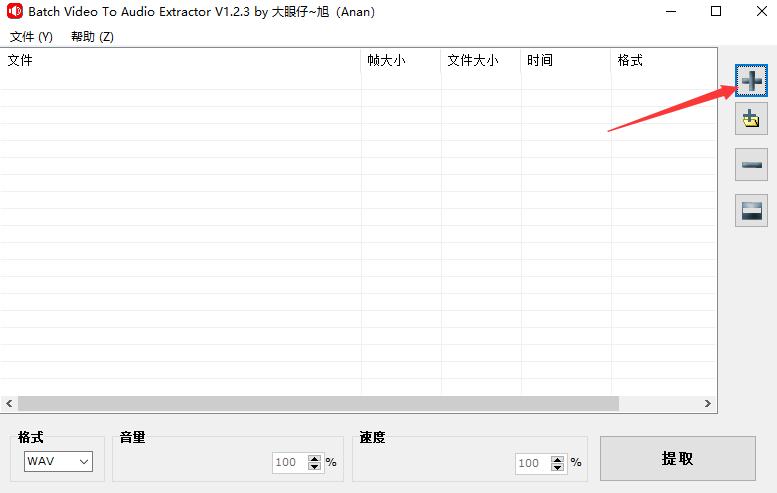This screenshot has width=777, height=493.
Task: Remove selected file with minus icon
Action: [x=751, y=164]
